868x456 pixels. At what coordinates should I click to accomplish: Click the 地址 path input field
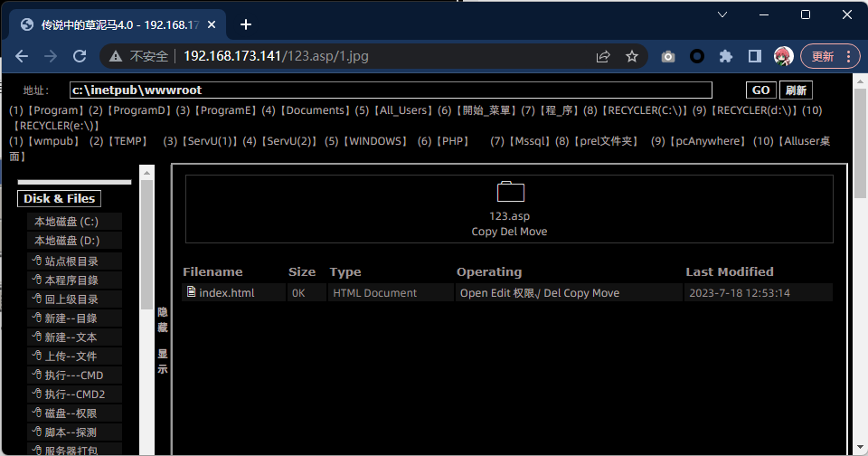(x=391, y=90)
